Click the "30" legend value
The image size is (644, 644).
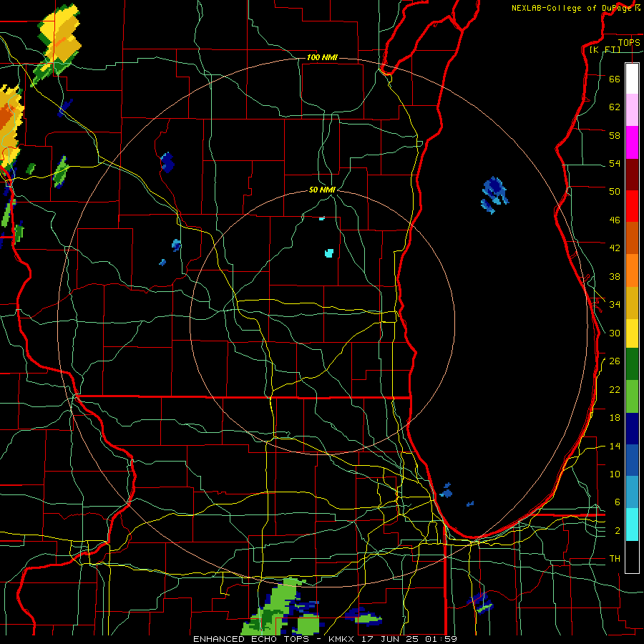click(615, 333)
